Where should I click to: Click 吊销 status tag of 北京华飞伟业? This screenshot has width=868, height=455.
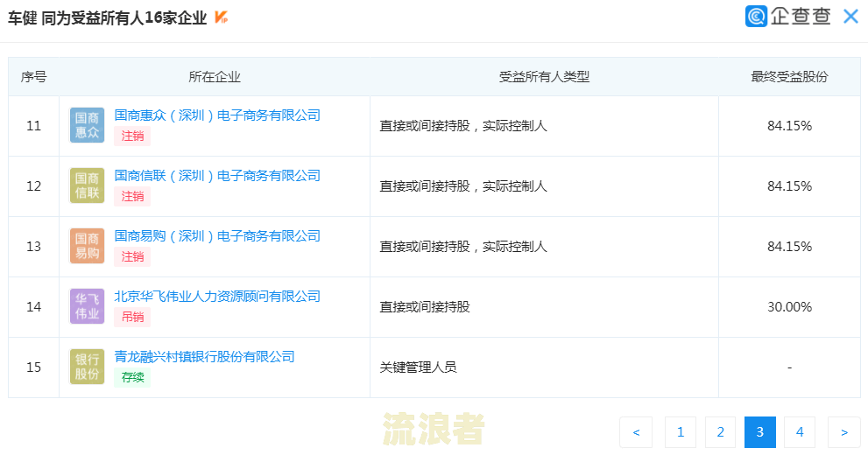point(132,317)
